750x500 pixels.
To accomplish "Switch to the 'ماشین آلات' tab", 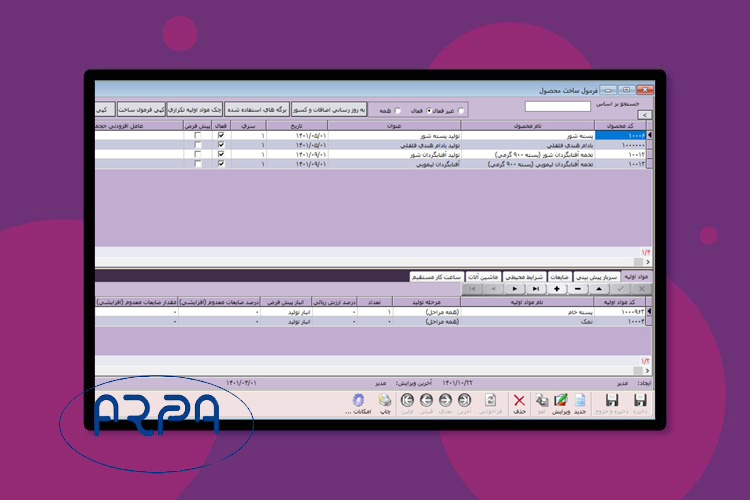I will (482, 277).
